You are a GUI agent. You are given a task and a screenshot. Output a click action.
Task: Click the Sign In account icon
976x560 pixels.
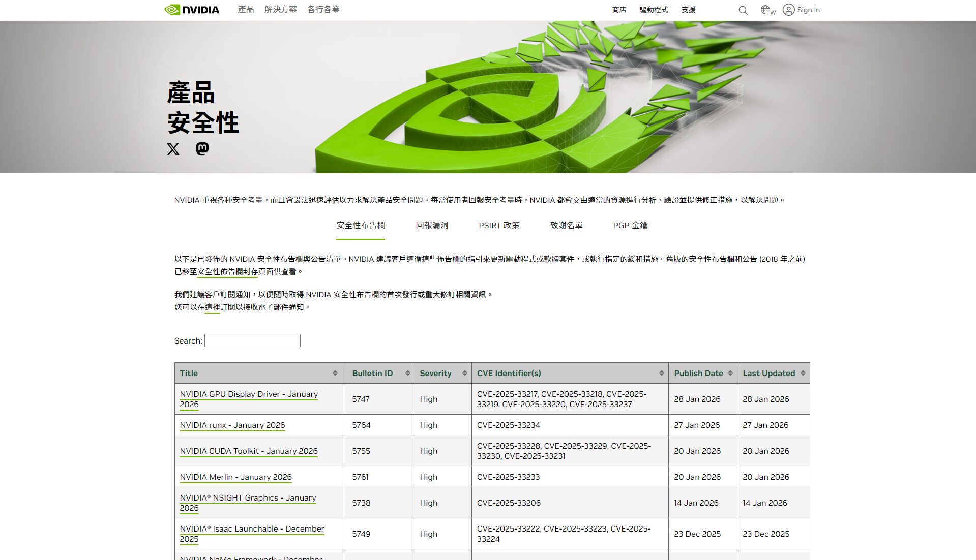click(789, 10)
